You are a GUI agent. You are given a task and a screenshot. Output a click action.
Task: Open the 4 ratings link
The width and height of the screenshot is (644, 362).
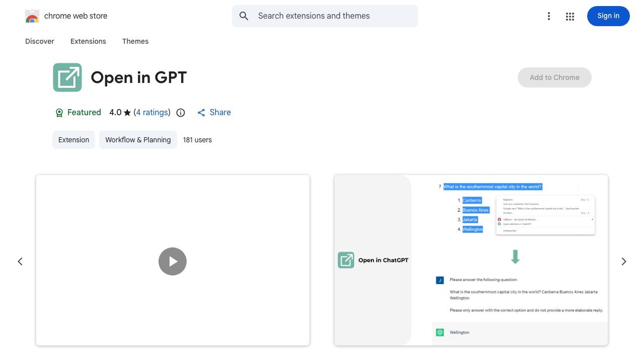pyautogui.click(x=152, y=113)
